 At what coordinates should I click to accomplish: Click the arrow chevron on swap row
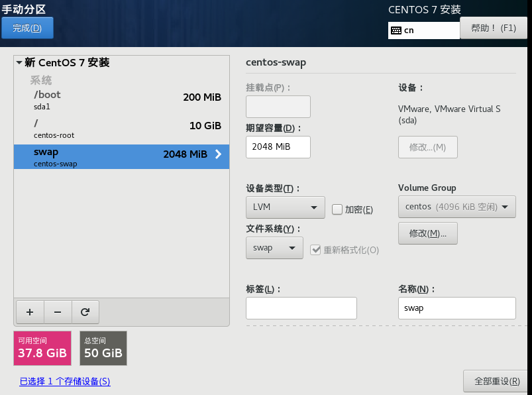[x=219, y=154]
